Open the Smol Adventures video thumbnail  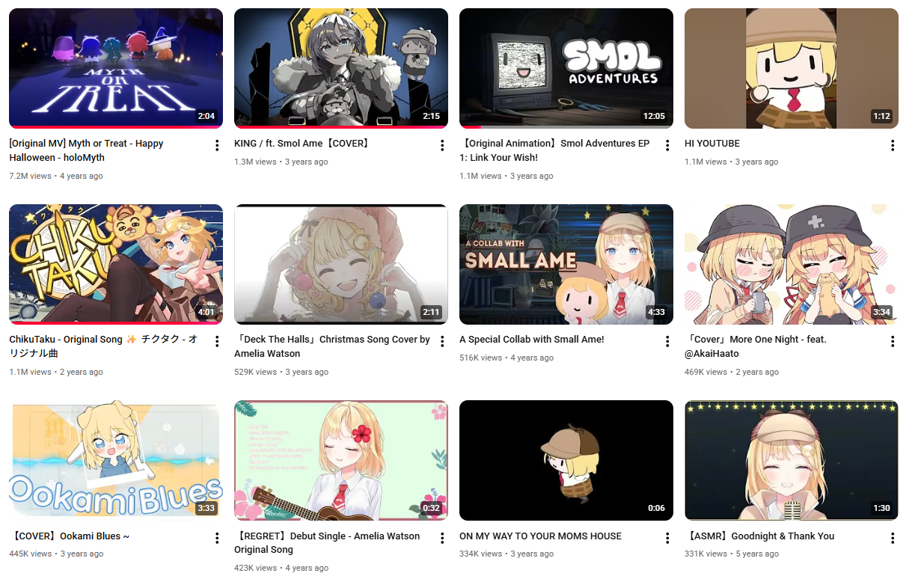[x=566, y=68]
